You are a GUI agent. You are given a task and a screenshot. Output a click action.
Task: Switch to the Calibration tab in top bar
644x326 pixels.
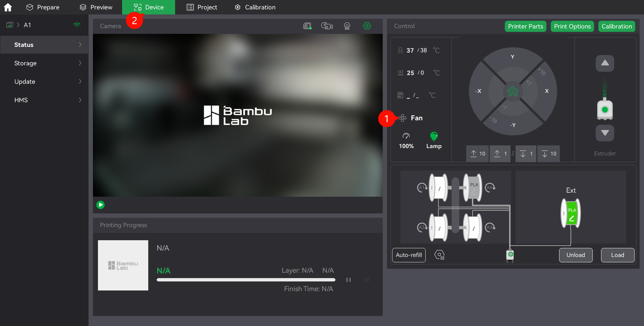(255, 7)
